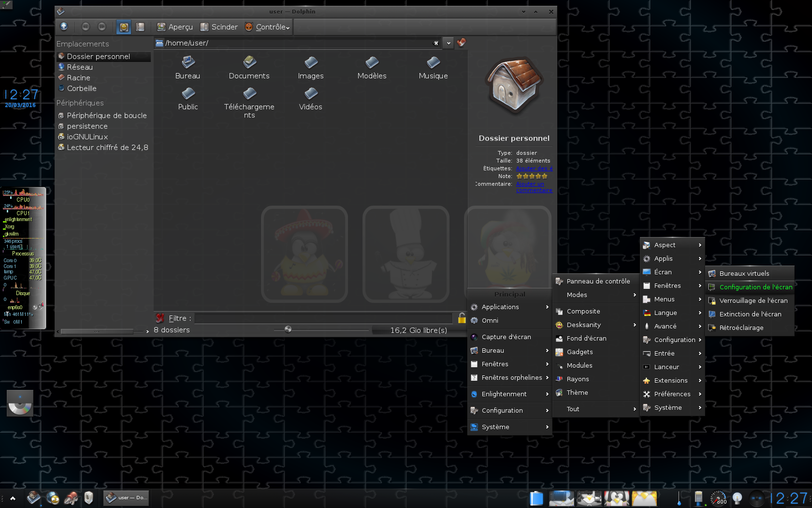Select Corbeille in the places sidebar
Viewport: 812px width, 508px height.
tap(81, 89)
